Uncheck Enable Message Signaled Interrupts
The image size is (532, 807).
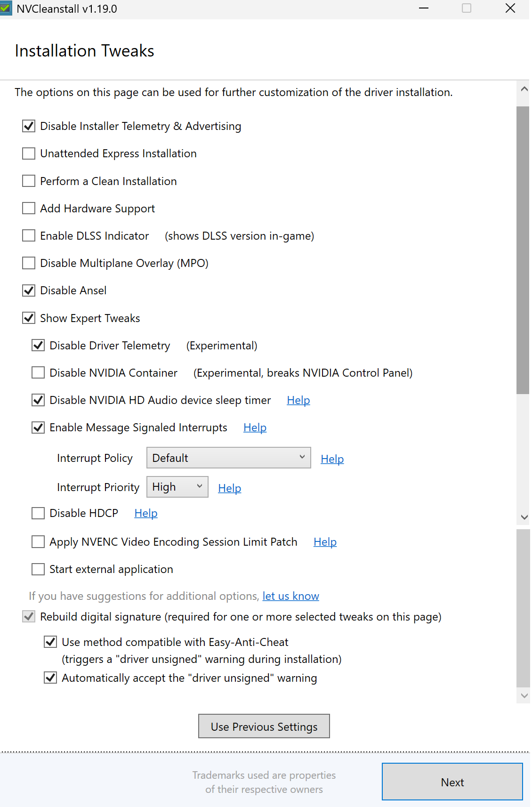point(38,427)
